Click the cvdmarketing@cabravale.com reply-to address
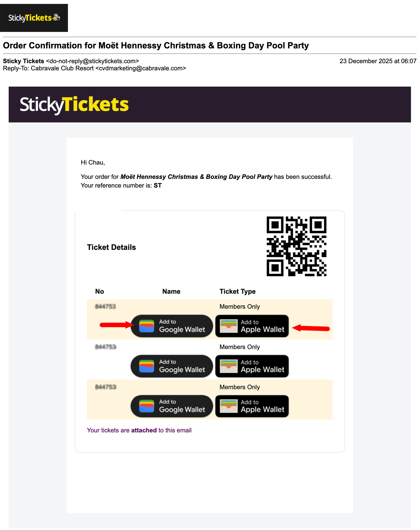This screenshot has height=530, width=420. (x=141, y=68)
